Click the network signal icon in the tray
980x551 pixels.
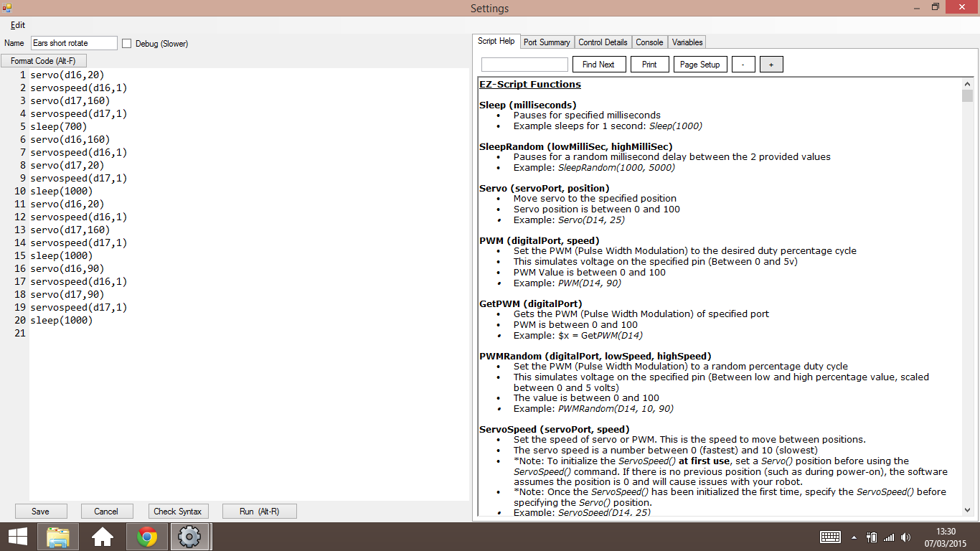tap(890, 536)
